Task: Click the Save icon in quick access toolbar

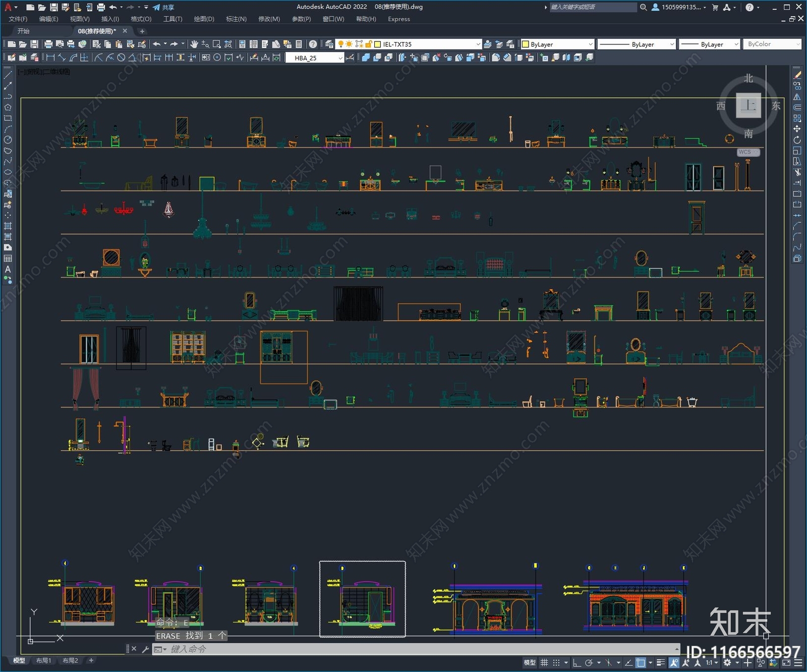Action: (53, 7)
